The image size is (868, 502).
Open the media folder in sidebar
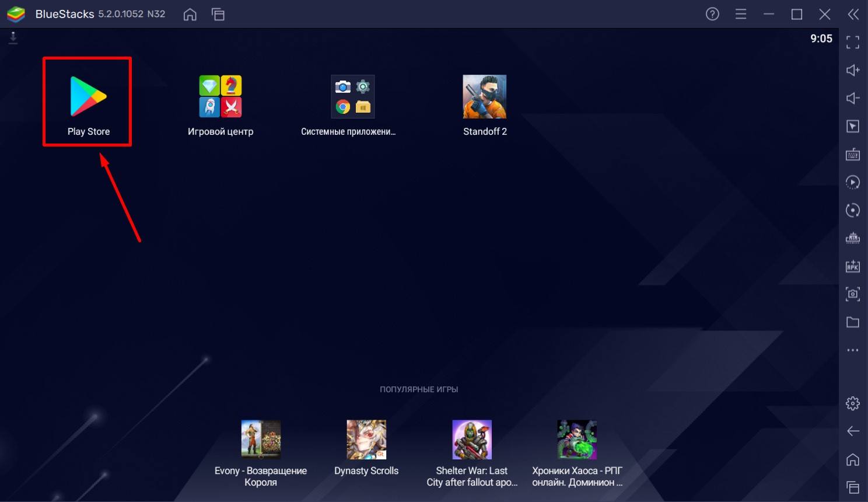pyautogui.click(x=853, y=322)
